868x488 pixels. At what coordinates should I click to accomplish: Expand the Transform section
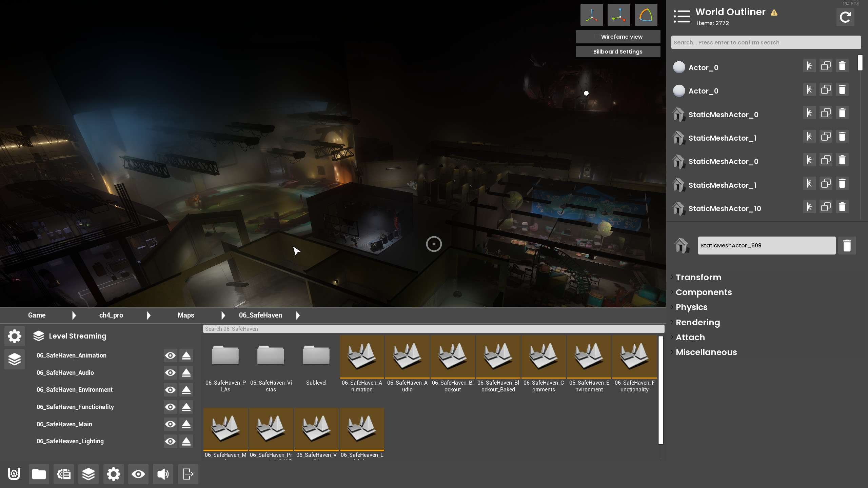point(698,277)
